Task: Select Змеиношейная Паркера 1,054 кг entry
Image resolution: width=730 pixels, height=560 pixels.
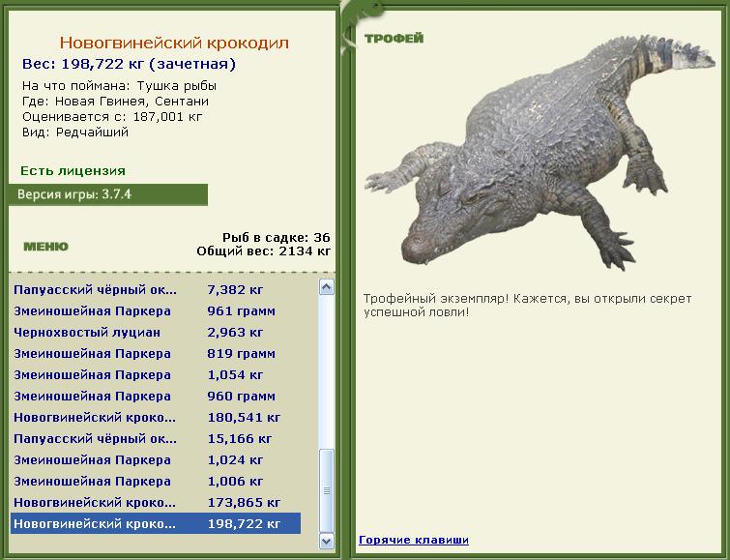Action: click(156, 374)
